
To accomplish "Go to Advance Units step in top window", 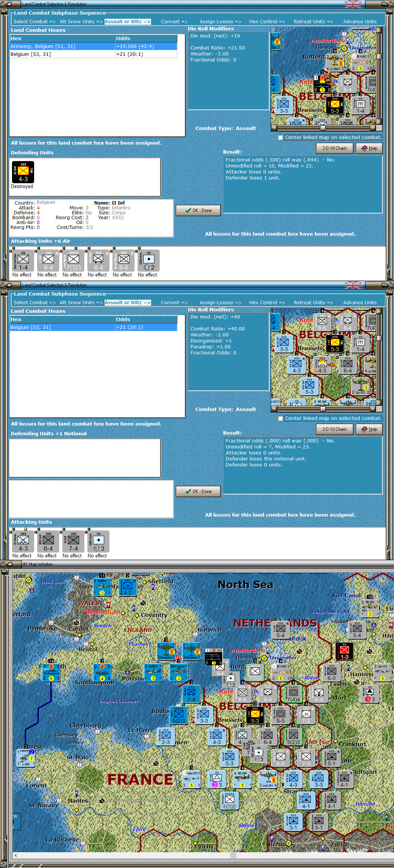I will pos(360,22).
